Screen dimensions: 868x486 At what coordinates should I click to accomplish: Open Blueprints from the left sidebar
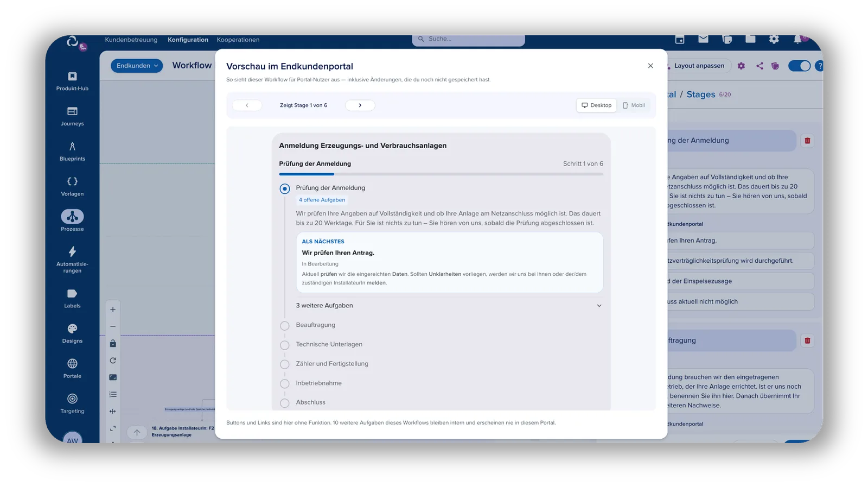[x=72, y=152]
